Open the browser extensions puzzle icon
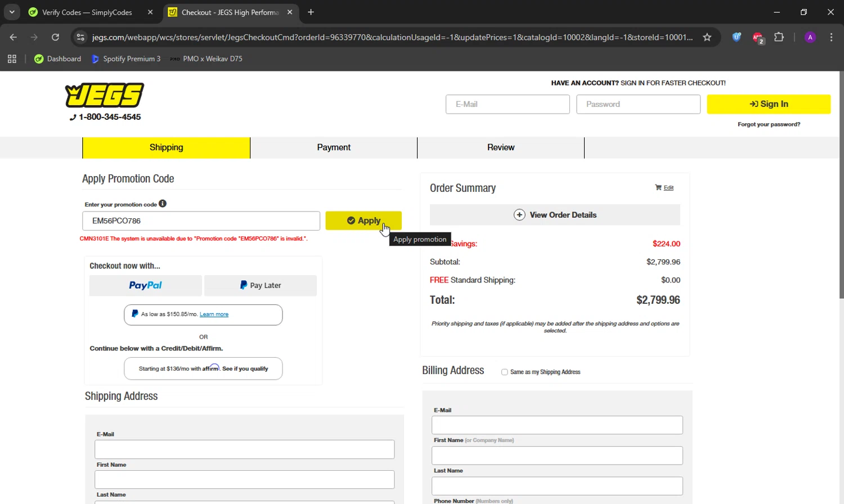 point(779,37)
